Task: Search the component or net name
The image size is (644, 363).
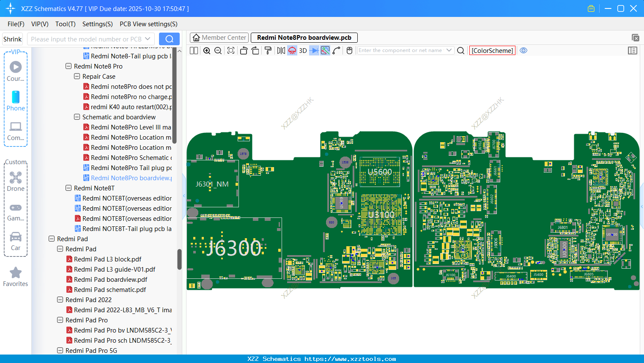Action: tap(461, 51)
